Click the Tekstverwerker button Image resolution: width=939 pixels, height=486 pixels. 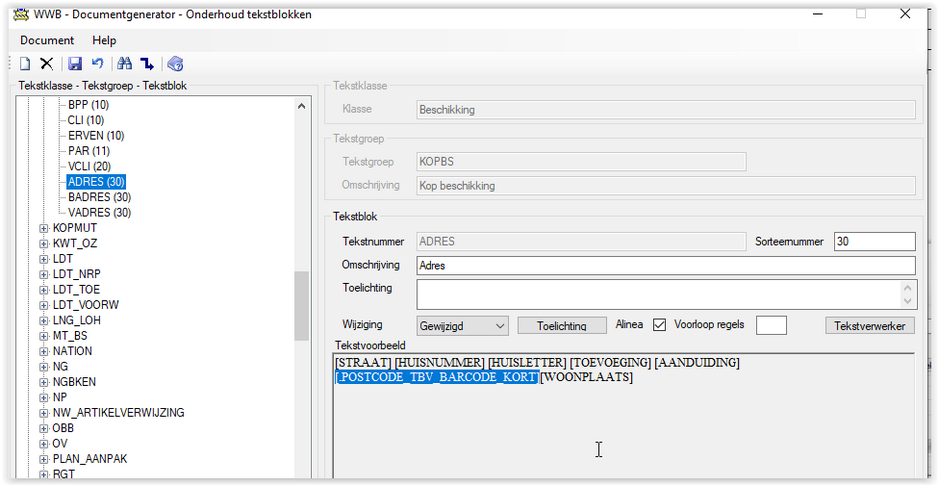(x=870, y=326)
